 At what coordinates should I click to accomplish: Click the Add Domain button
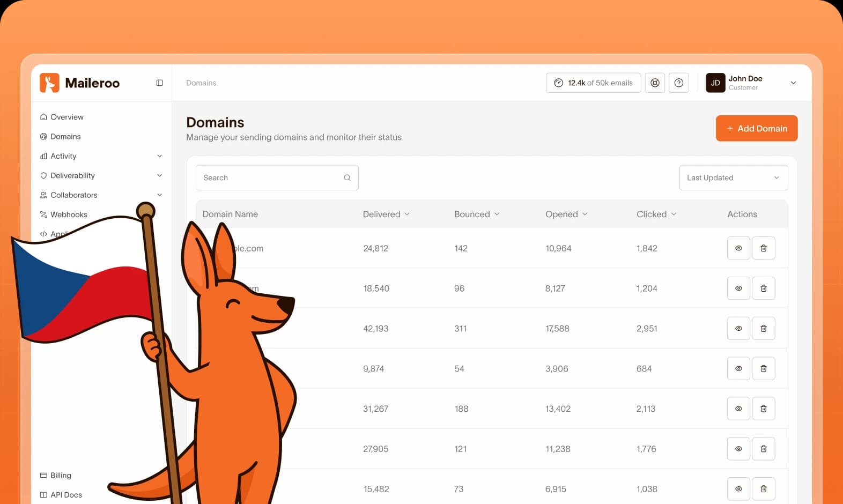[757, 128]
